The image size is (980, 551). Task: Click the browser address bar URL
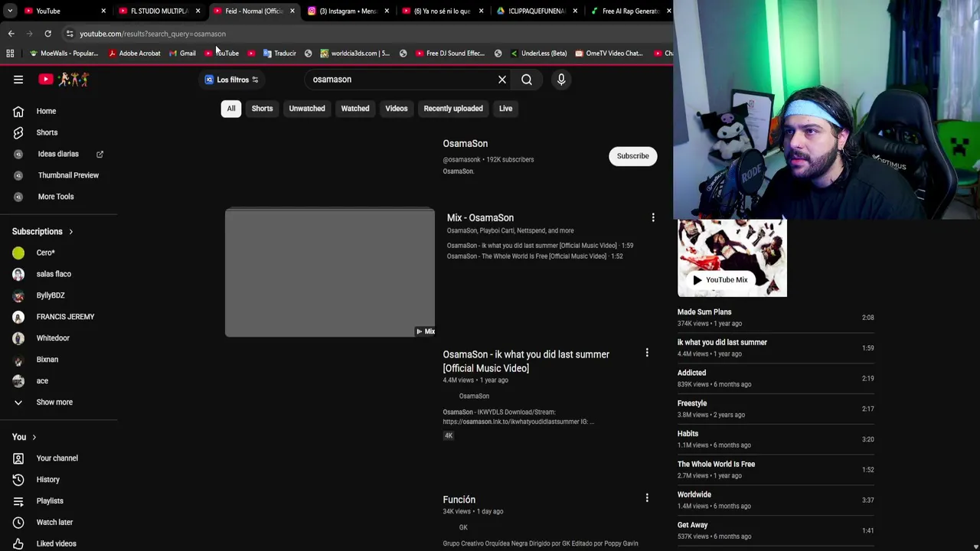153,34
